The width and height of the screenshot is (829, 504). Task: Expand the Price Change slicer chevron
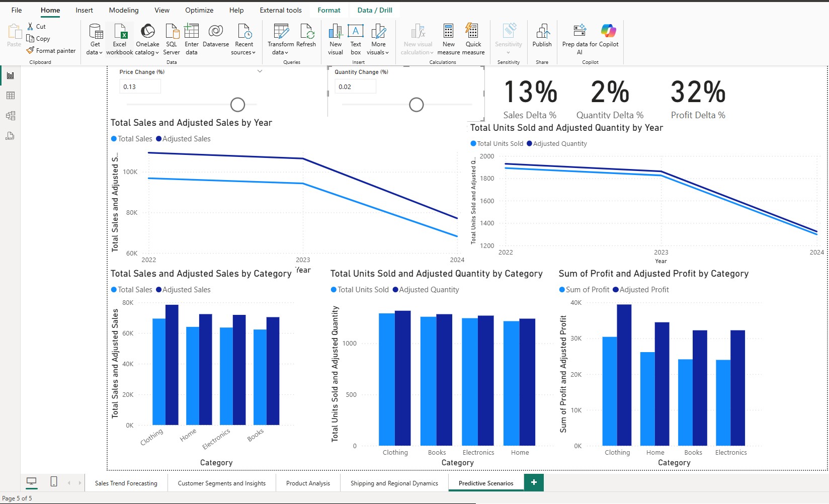pos(260,71)
